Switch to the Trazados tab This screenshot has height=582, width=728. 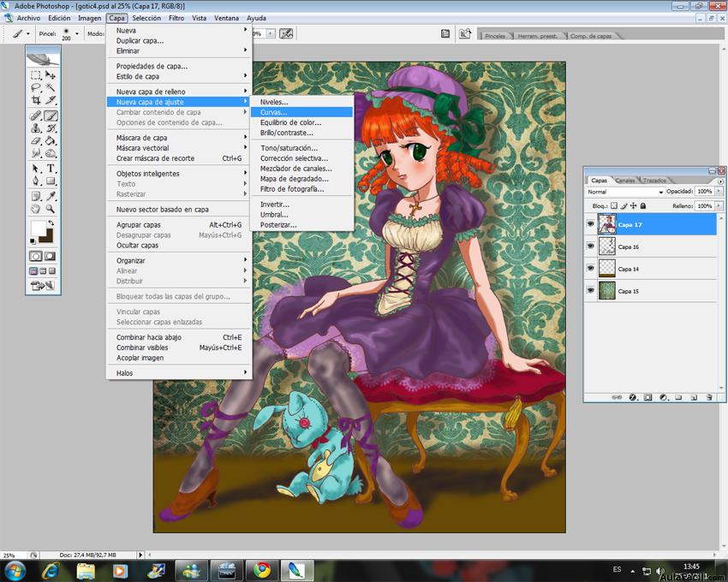(654, 180)
